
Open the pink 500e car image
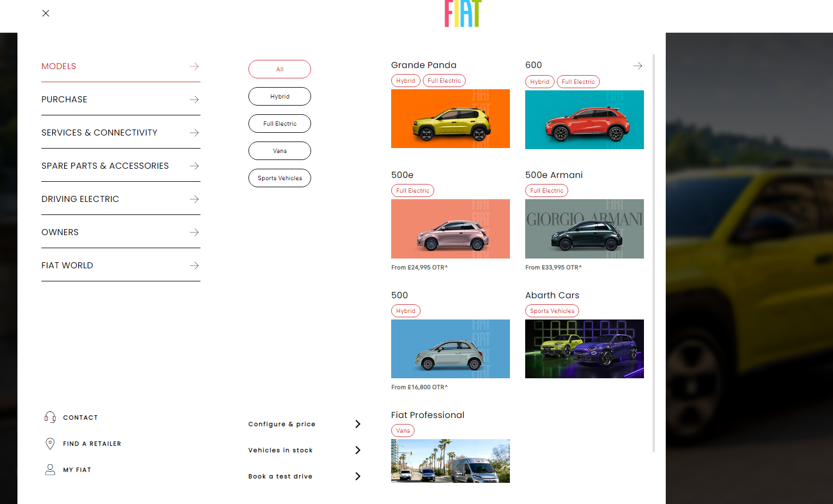coord(451,229)
